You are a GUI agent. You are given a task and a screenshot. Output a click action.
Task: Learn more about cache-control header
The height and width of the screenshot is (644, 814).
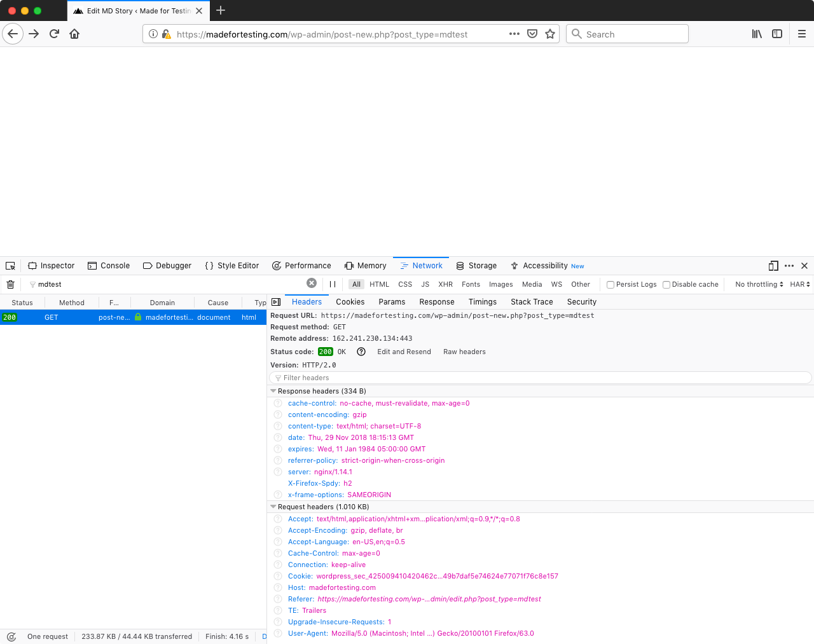coord(278,403)
